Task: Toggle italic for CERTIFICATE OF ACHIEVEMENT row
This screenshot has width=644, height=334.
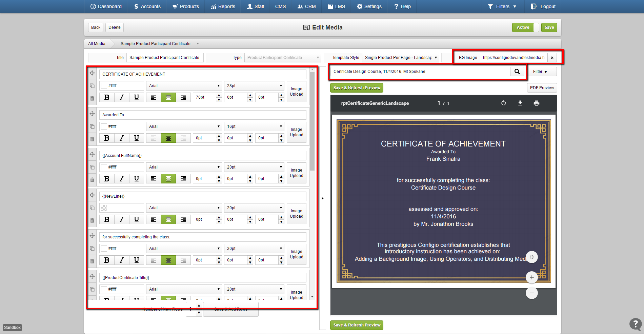Action: (122, 97)
